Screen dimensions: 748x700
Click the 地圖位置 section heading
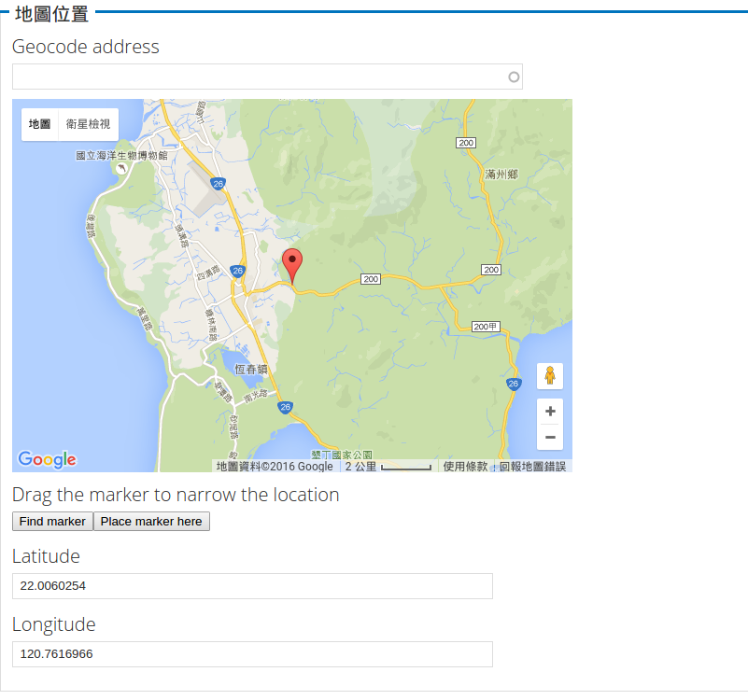(51, 14)
